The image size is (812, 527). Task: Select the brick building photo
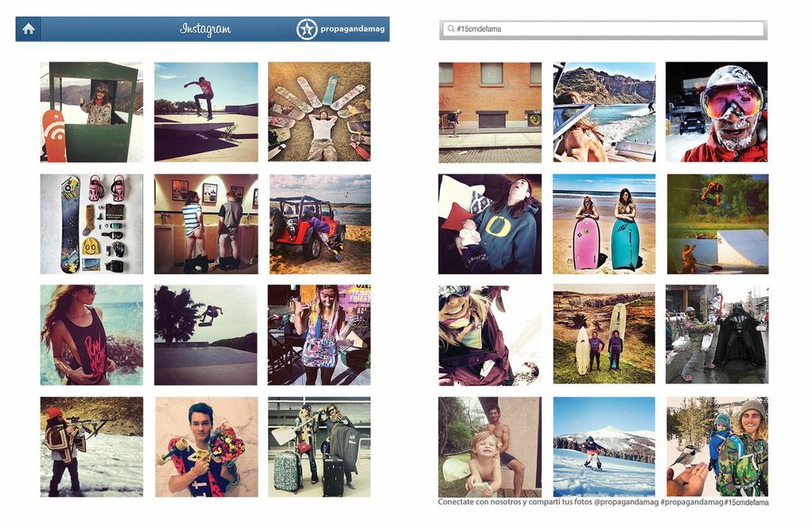click(490, 112)
